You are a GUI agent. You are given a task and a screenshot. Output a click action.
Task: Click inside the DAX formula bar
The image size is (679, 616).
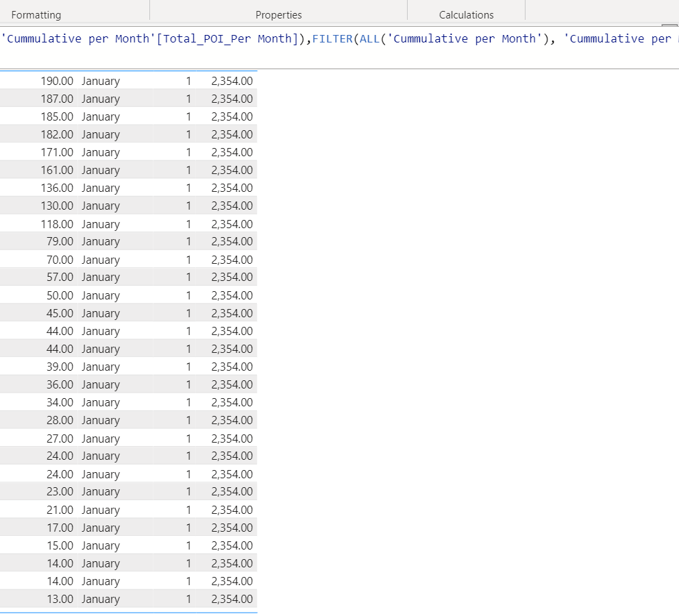340,47
